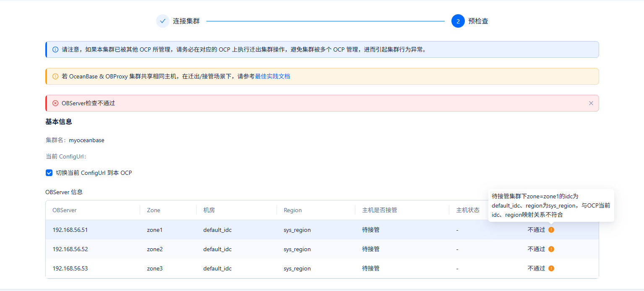Click the orange warning icon in OBProxy notice
This screenshot has height=291, width=644.
tap(55, 76)
